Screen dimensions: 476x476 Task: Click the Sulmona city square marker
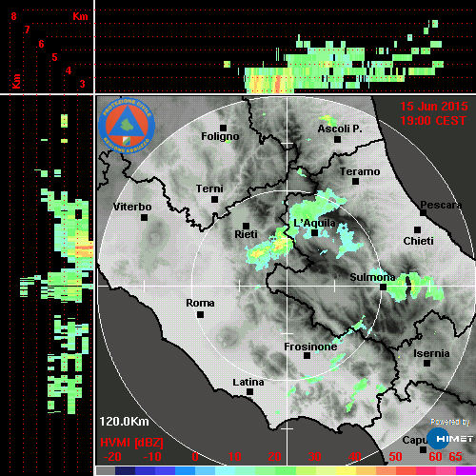384,288
